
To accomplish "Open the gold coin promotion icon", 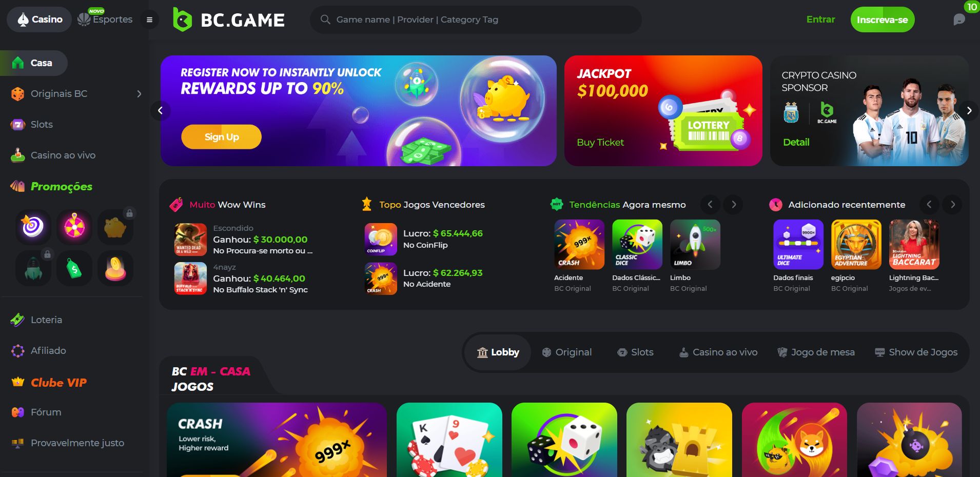I will [x=115, y=268].
